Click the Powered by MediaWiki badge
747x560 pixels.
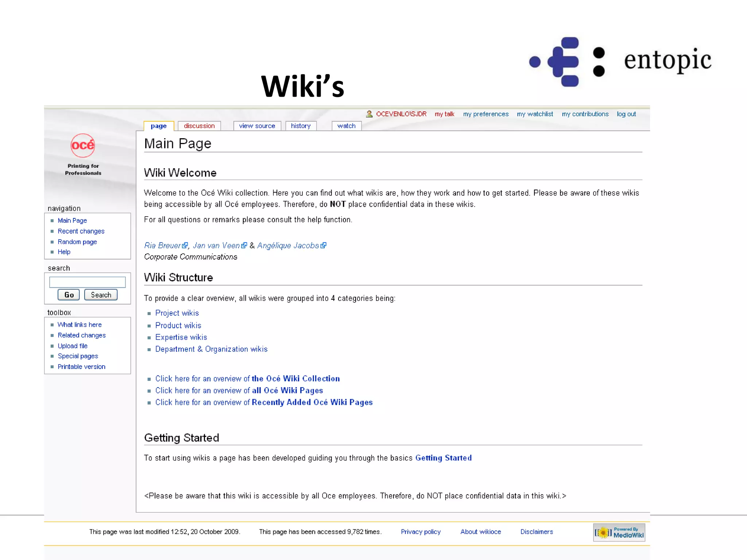coord(619,532)
